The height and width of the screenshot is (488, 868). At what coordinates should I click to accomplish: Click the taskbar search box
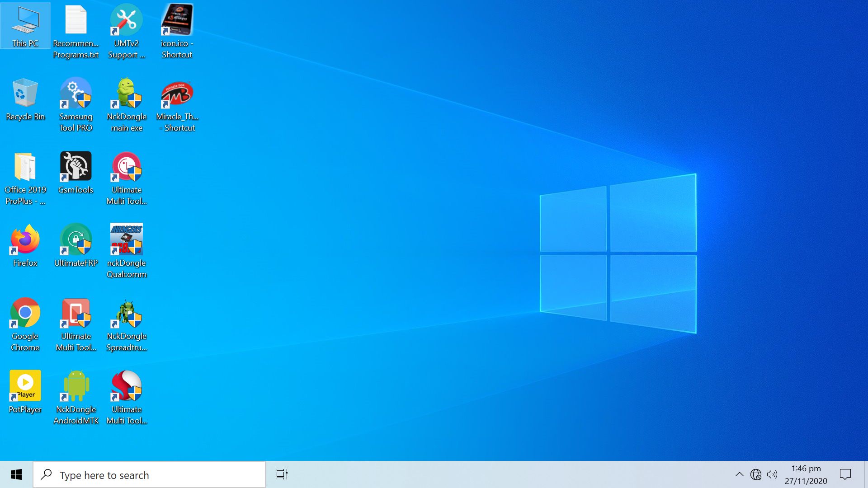(x=149, y=475)
